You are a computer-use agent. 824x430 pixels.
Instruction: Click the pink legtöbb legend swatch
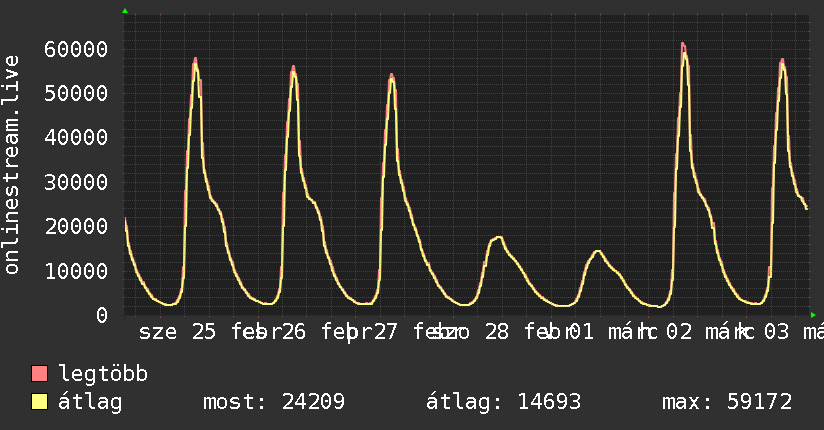(x=39, y=374)
